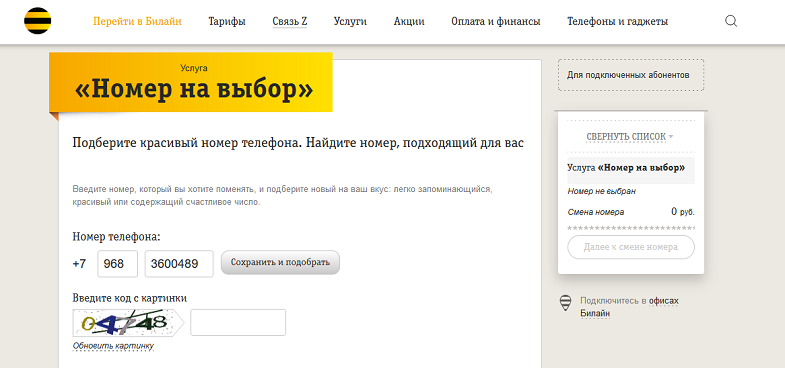The height and width of the screenshot is (368, 785).
Task: Click "Введите код с картинки" label
Action: (x=130, y=298)
